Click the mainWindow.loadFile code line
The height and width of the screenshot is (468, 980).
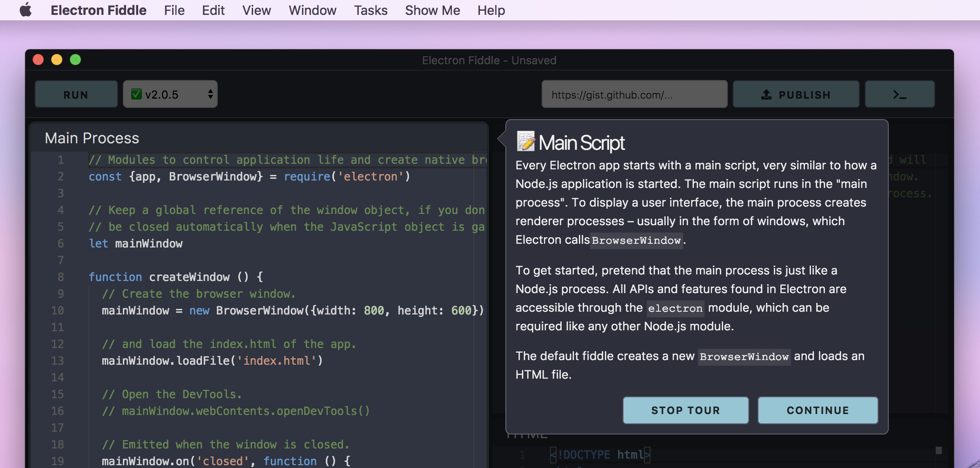212,361
